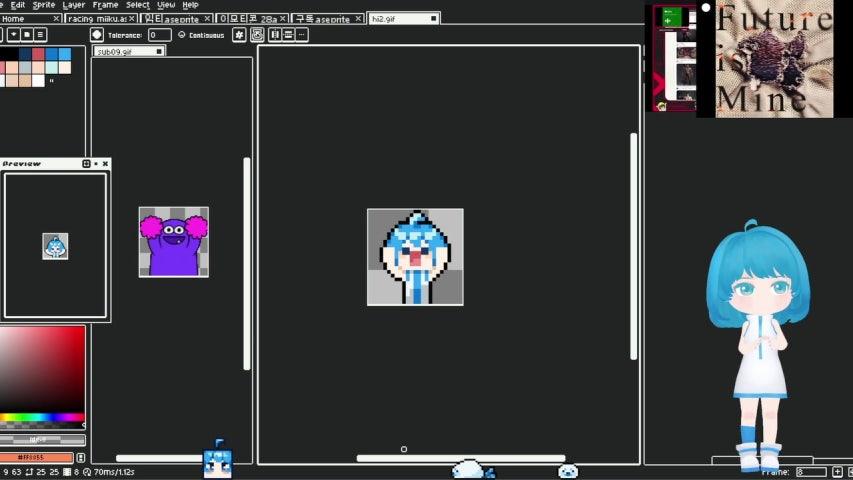Edit the Frame number field

pos(811,472)
